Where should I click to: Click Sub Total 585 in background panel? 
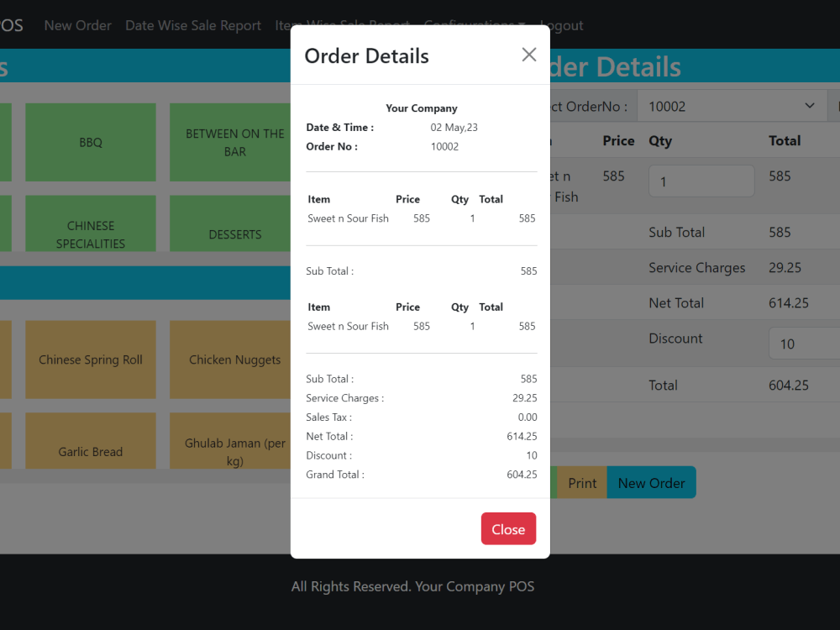[780, 232]
